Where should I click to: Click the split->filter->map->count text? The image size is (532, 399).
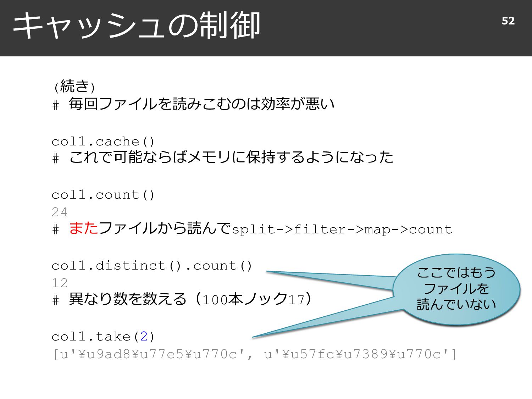342,229
